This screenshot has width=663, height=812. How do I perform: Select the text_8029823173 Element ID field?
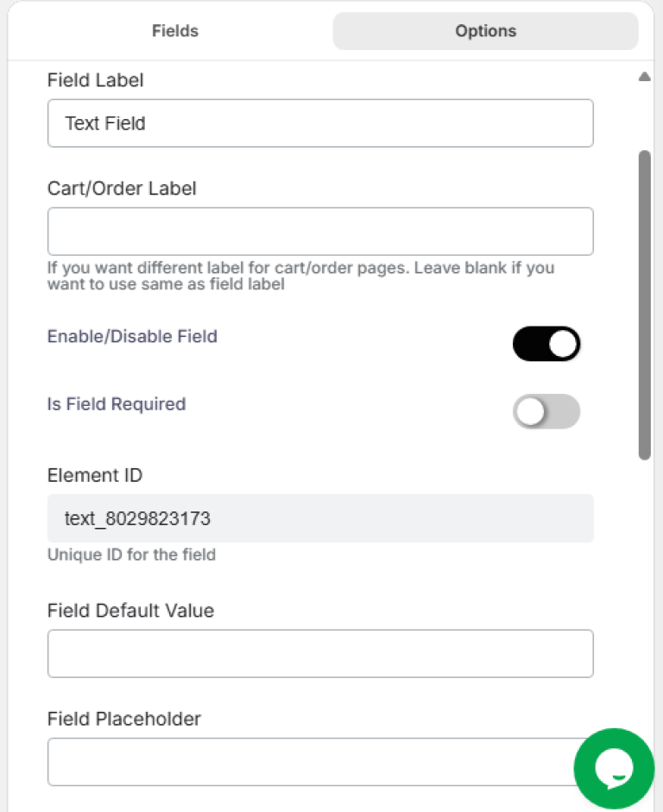pyautogui.click(x=320, y=518)
